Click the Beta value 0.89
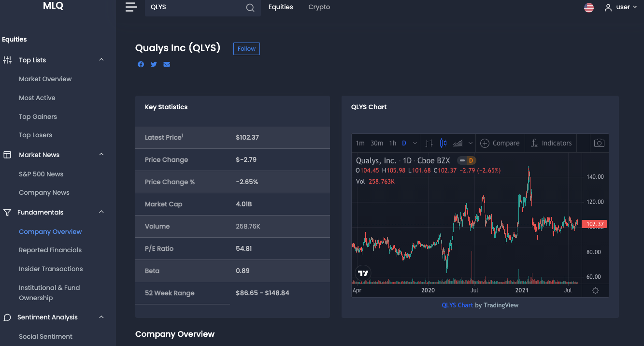This screenshot has height=346, width=644. tap(243, 271)
